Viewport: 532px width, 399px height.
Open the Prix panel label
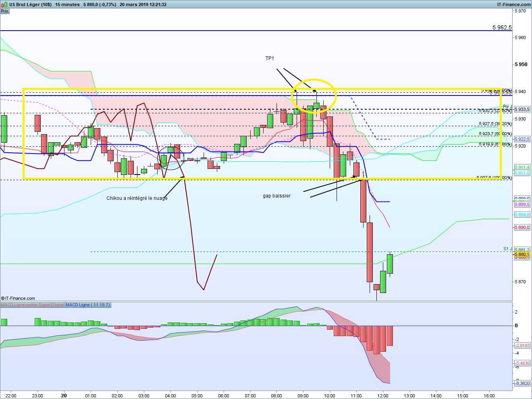point(4,11)
